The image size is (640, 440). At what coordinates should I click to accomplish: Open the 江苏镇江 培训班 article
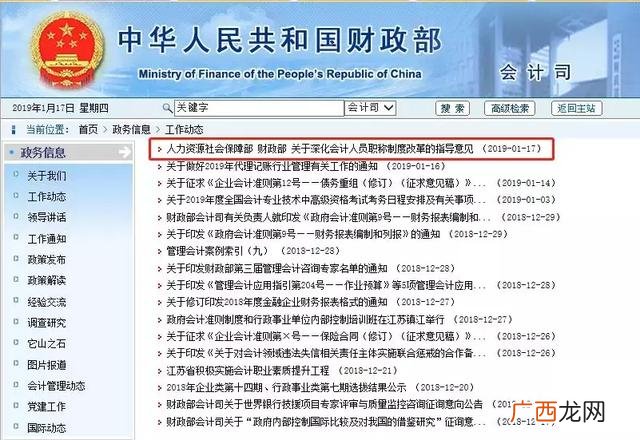305,319
